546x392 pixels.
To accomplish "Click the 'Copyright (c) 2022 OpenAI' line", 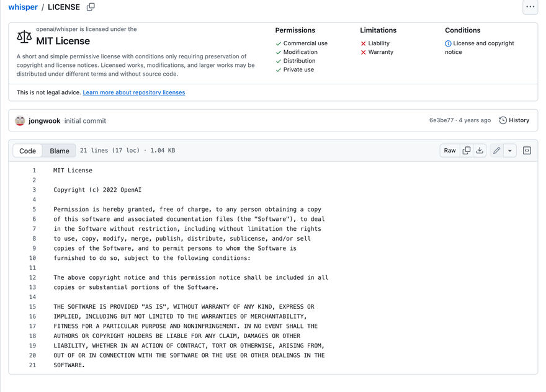I will (x=97, y=190).
